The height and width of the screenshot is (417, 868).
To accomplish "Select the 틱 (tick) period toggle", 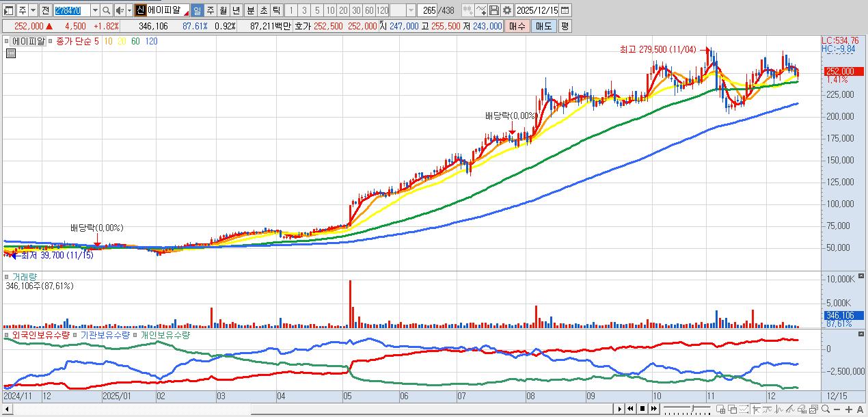I will tap(276, 10).
